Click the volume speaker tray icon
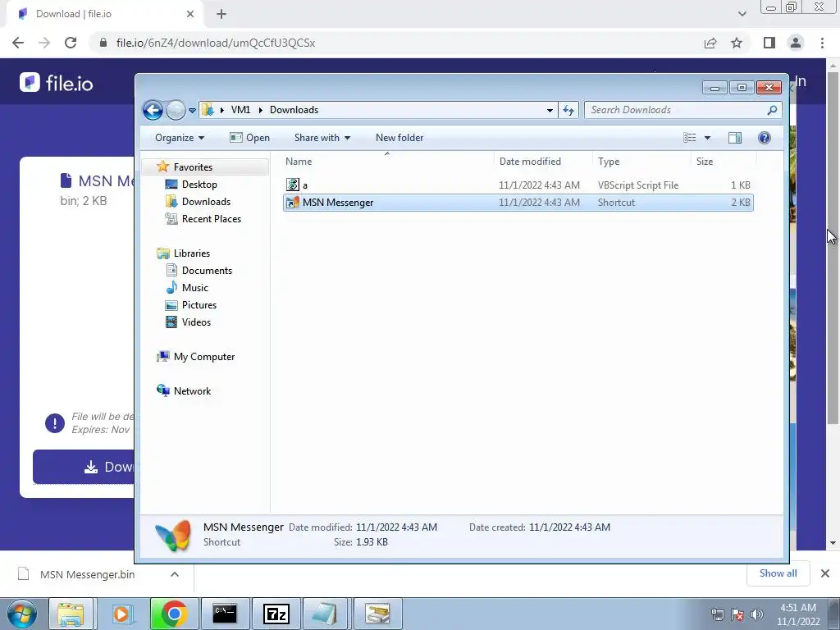The width and height of the screenshot is (840, 630). [x=757, y=614]
